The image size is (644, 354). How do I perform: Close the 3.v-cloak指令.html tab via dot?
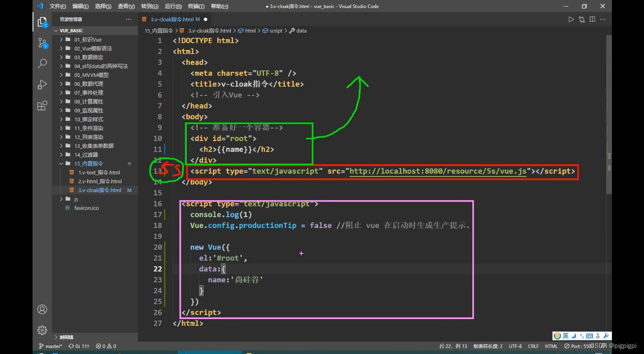point(206,19)
